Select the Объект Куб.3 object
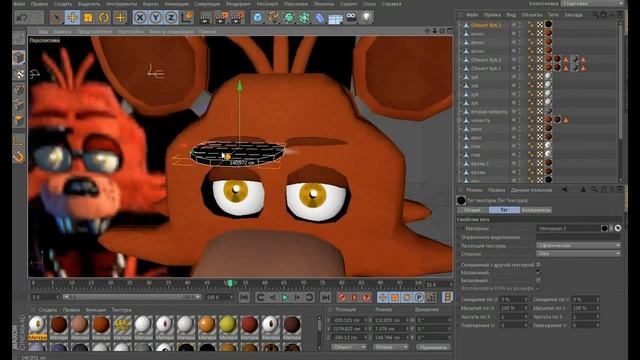Image resolution: width=640 pixels, height=360 pixels. pyautogui.click(x=486, y=25)
